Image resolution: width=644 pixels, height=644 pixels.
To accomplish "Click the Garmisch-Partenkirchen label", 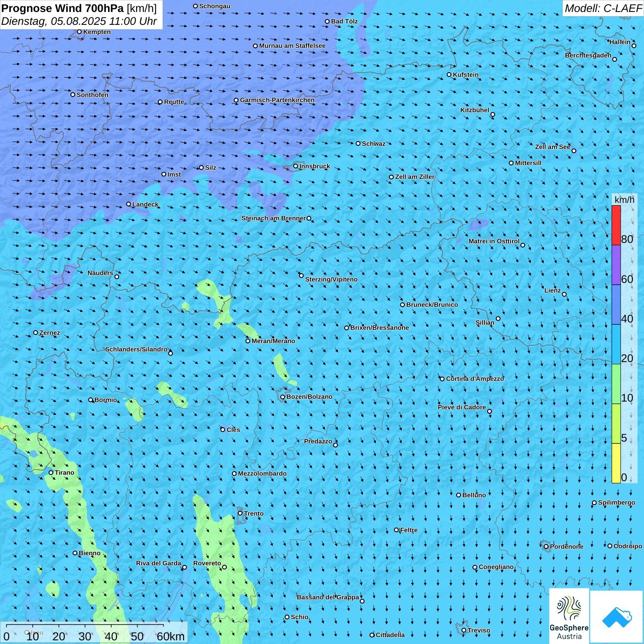I will [x=277, y=100].
